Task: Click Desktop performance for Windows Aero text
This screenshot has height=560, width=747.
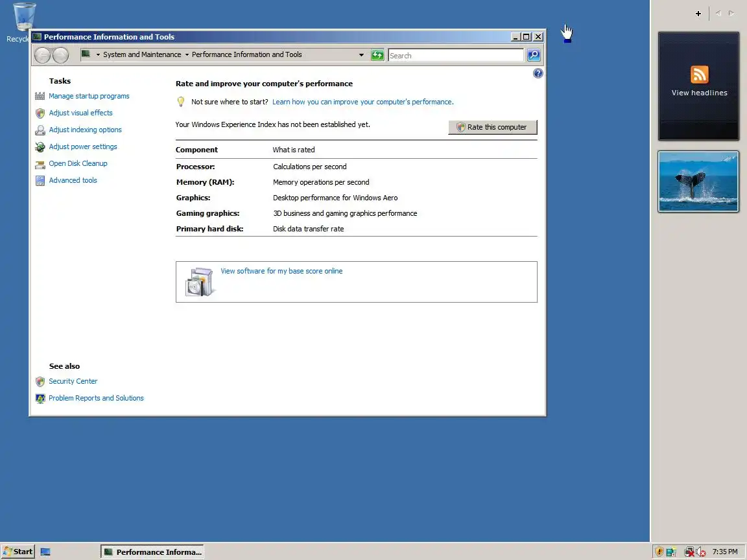Action: (335, 198)
